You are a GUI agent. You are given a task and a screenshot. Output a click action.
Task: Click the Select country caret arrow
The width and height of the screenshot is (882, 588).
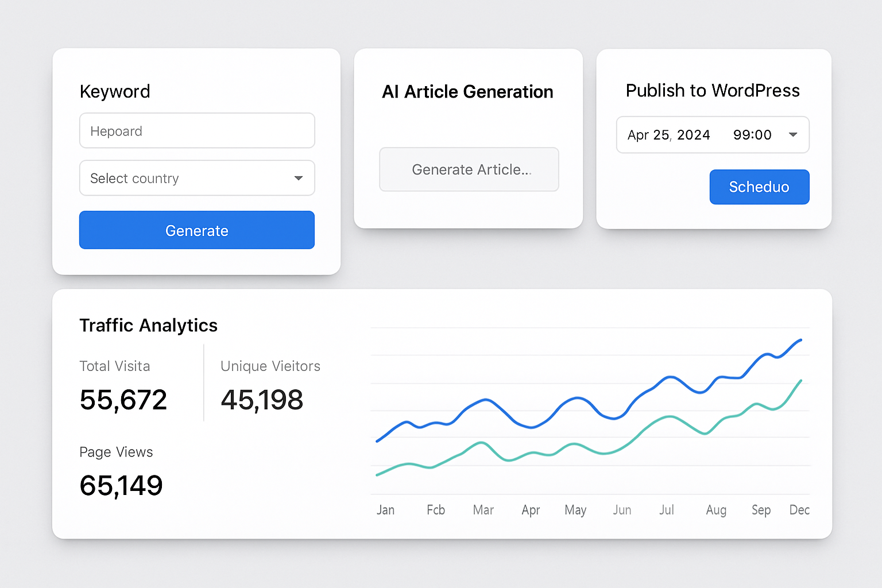(299, 178)
